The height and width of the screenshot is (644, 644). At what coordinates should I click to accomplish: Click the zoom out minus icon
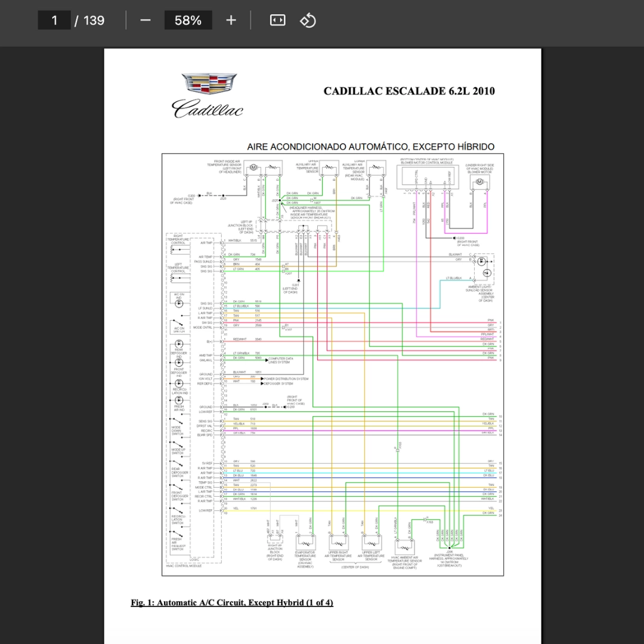click(145, 20)
